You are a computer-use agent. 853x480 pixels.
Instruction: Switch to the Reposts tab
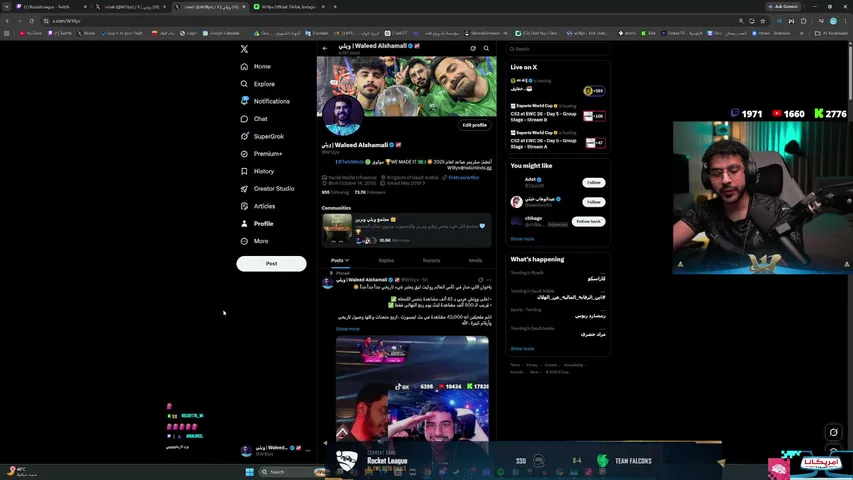[431, 261]
